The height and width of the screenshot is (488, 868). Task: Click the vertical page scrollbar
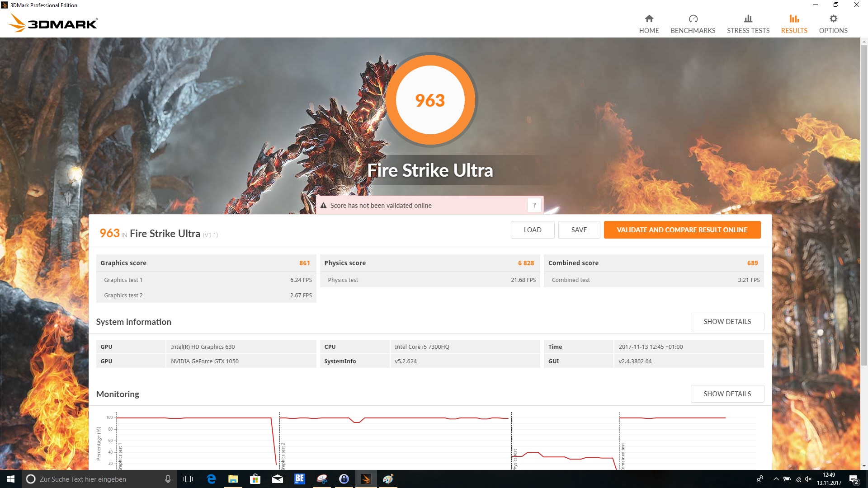click(x=864, y=203)
